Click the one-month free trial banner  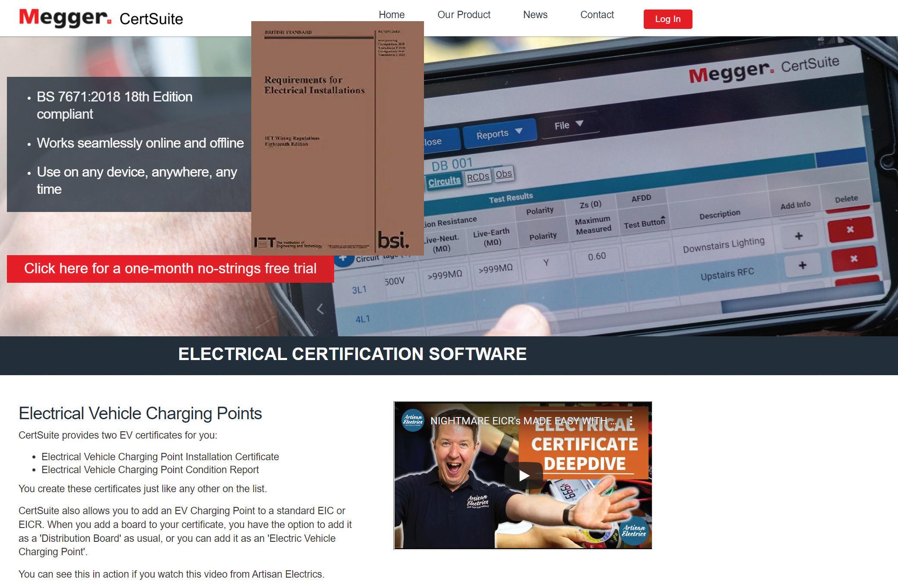click(x=170, y=269)
